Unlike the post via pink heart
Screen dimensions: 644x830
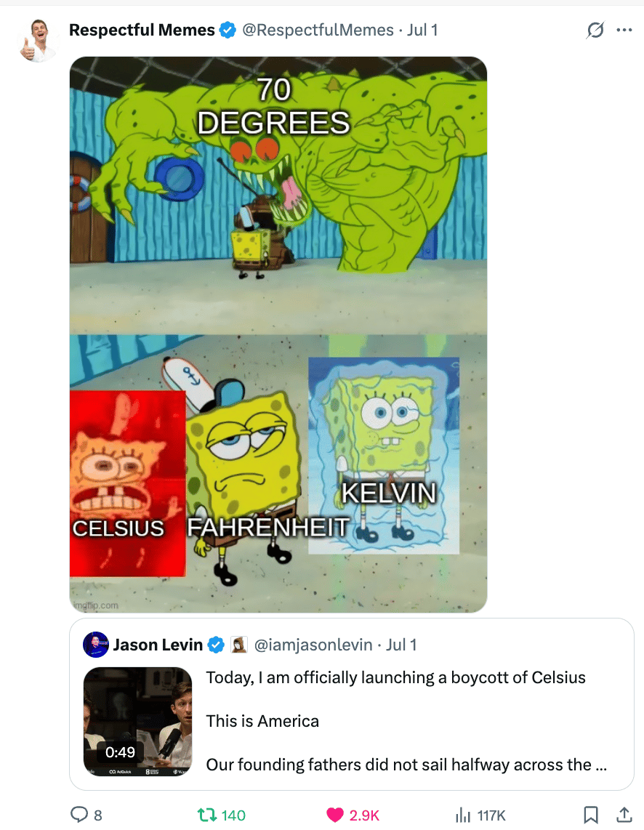coord(334,815)
